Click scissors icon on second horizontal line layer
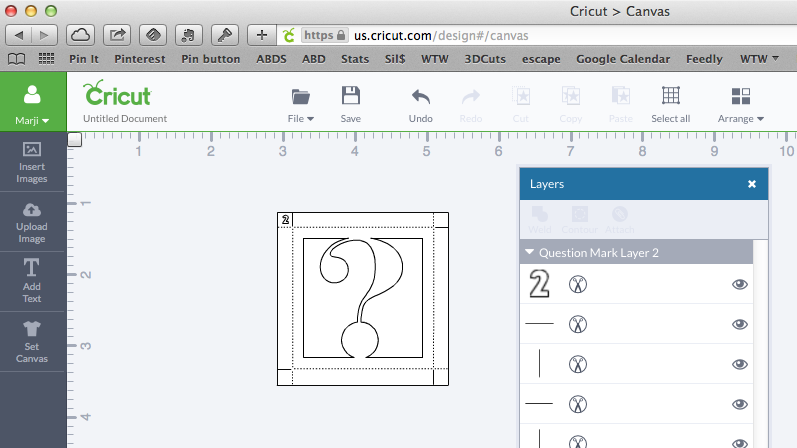The image size is (797, 448). click(x=578, y=404)
